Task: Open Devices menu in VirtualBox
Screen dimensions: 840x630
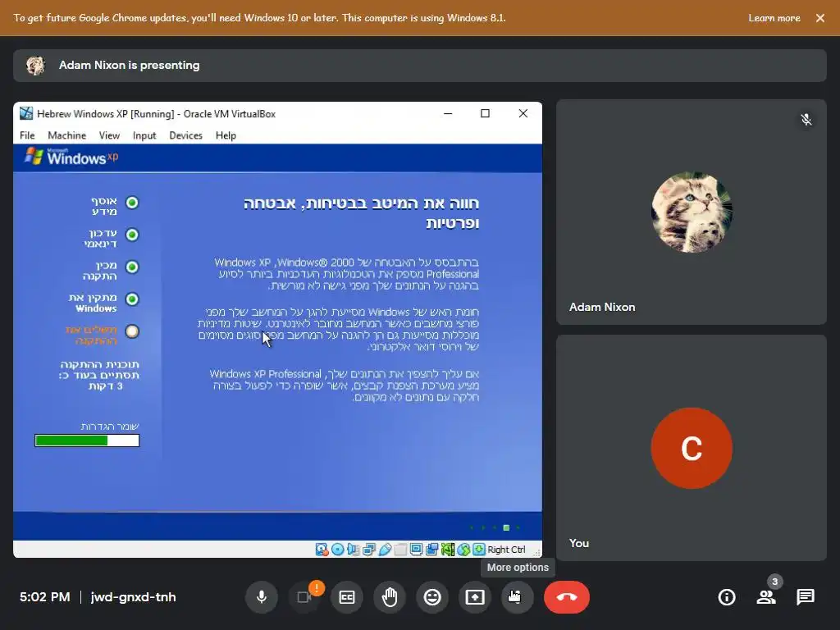Action: 186,135
